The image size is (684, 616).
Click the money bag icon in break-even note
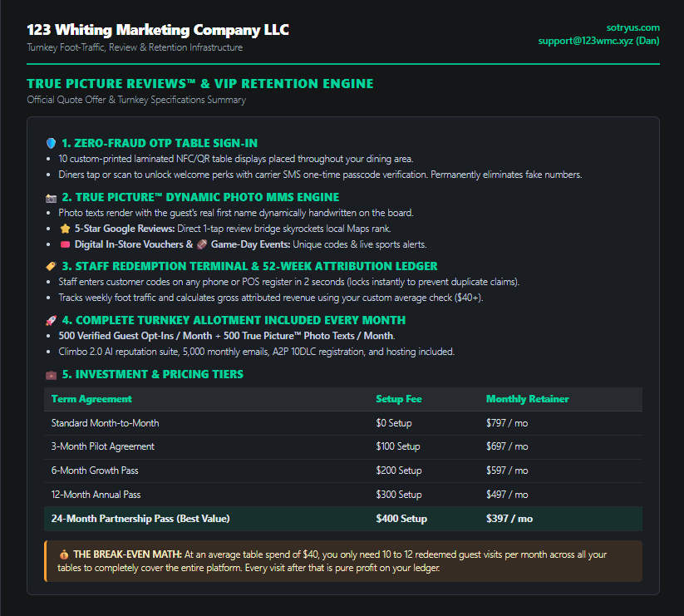click(x=64, y=554)
